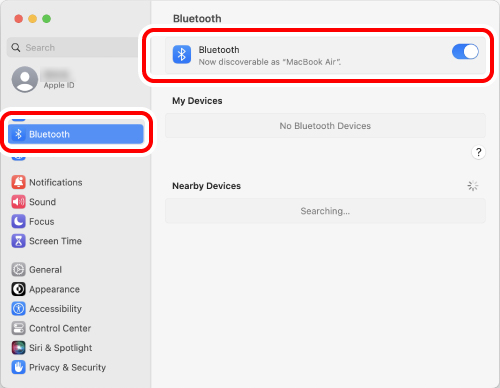Click the Nearby Devices loading spinner
The width and height of the screenshot is (500, 388).
point(473,186)
